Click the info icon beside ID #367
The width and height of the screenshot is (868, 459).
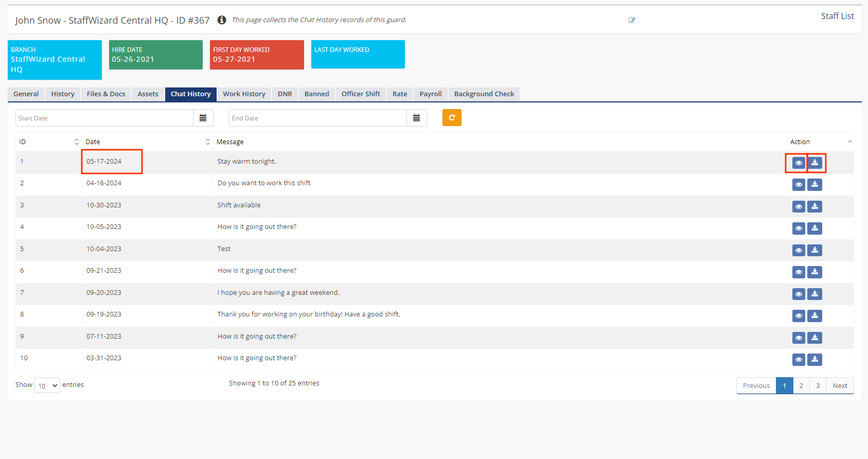point(222,20)
